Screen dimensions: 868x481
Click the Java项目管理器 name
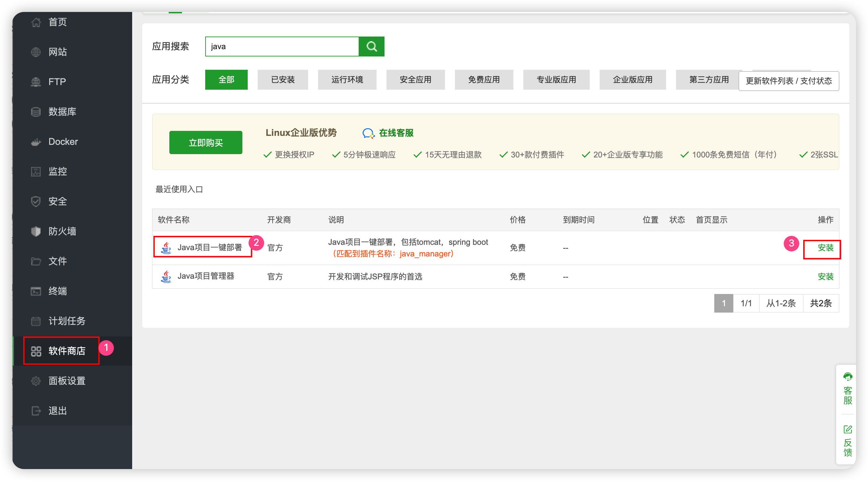click(206, 277)
